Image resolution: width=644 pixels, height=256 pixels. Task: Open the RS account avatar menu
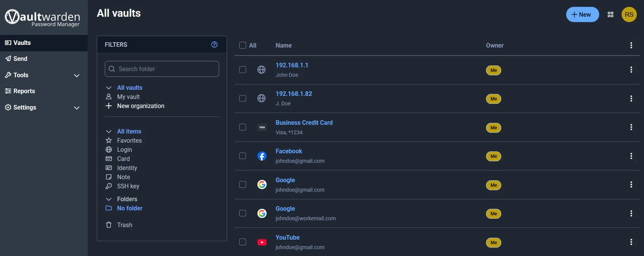(629, 14)
